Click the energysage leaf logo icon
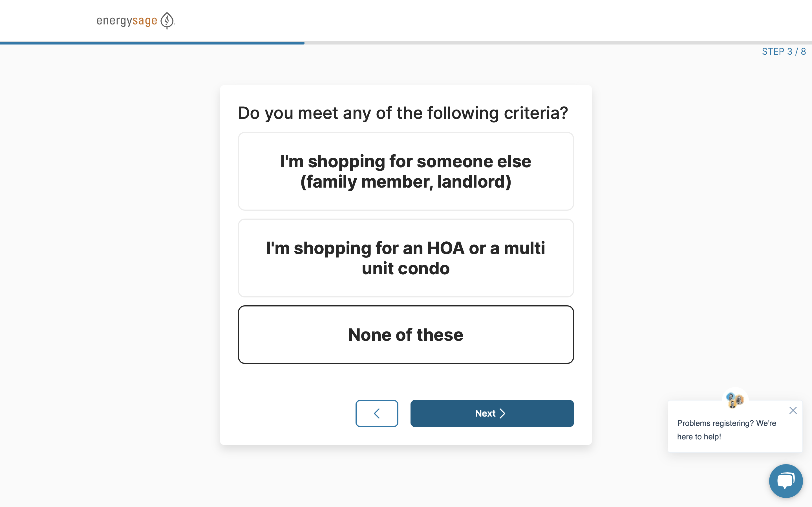 [x=167, y=21]
